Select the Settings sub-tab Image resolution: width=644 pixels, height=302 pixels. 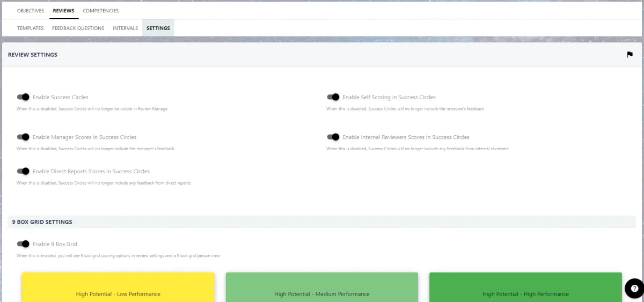click(x=158, y=28)
